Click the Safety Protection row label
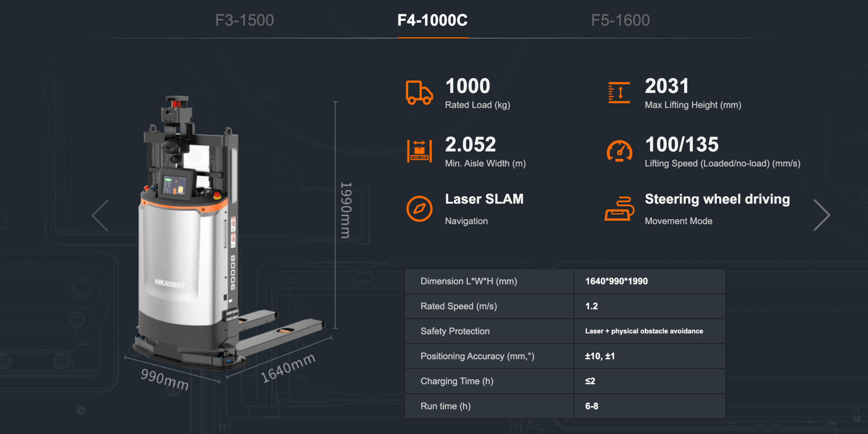Screen dimensions: 868x434 tap(455, 331)
